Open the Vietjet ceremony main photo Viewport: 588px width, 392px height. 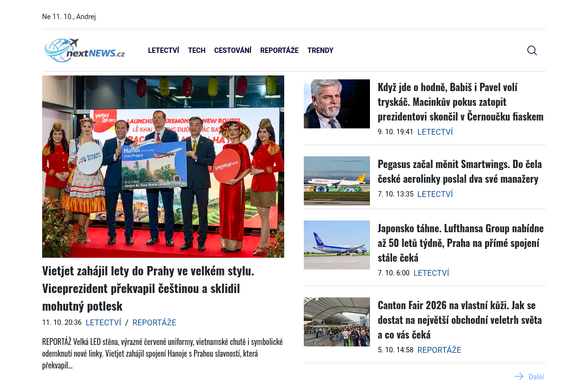pyautogui.click(x=163, y=167)
